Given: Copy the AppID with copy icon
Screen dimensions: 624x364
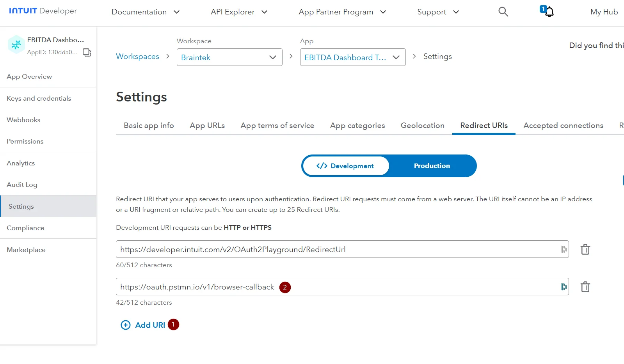Looking at the screenshot, I should coord(87,53).
